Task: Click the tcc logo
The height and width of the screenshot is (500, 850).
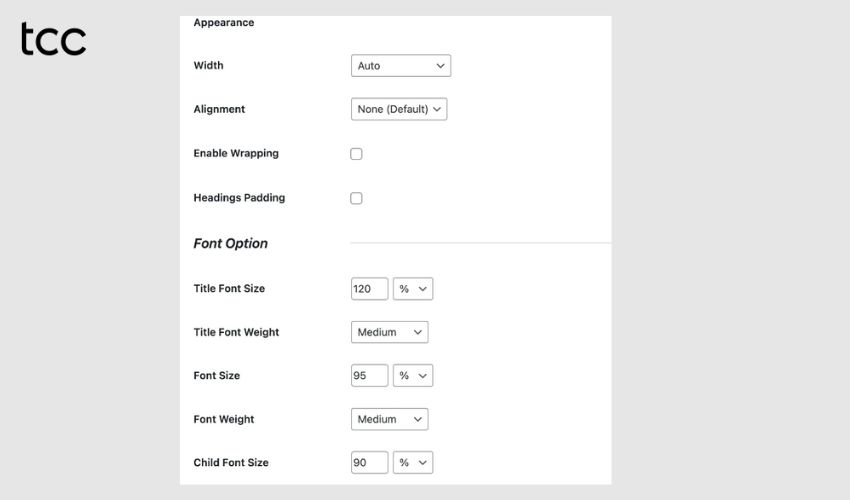Action: coord(53,40)
